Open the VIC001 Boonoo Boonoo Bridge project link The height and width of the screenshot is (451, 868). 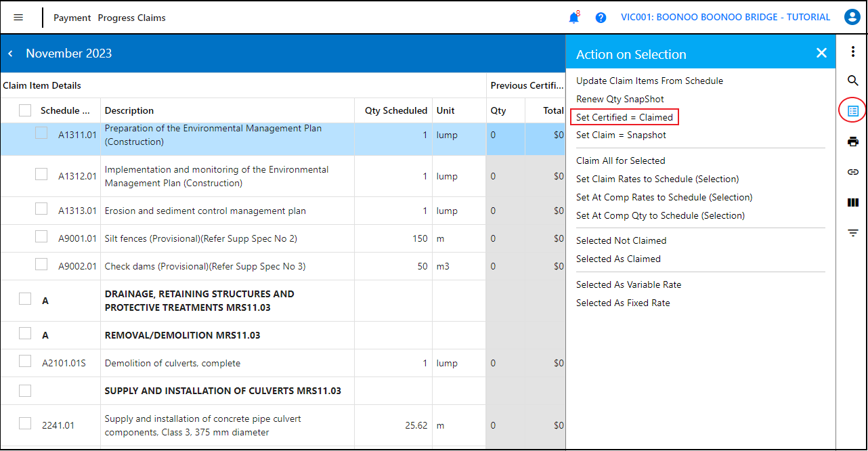[x=725, y=18]
